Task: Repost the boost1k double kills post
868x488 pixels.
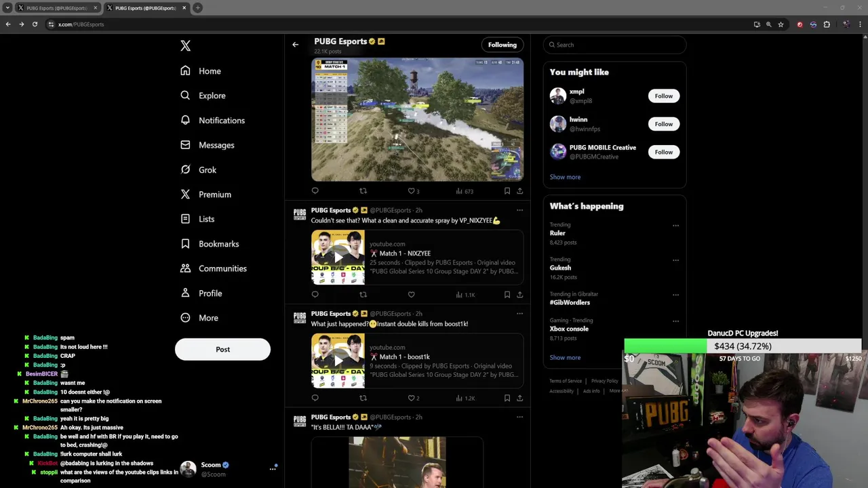Action: click(363, 398)
